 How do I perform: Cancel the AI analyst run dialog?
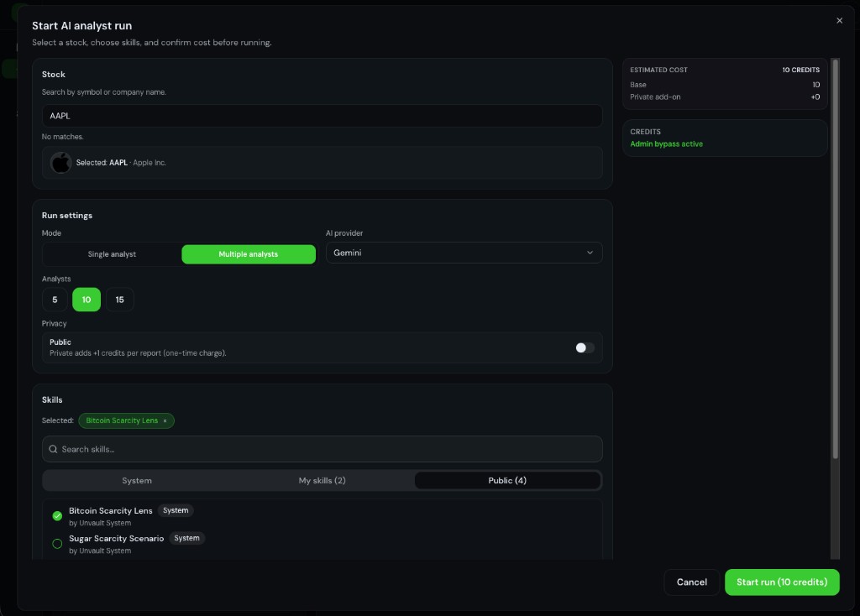691,582
